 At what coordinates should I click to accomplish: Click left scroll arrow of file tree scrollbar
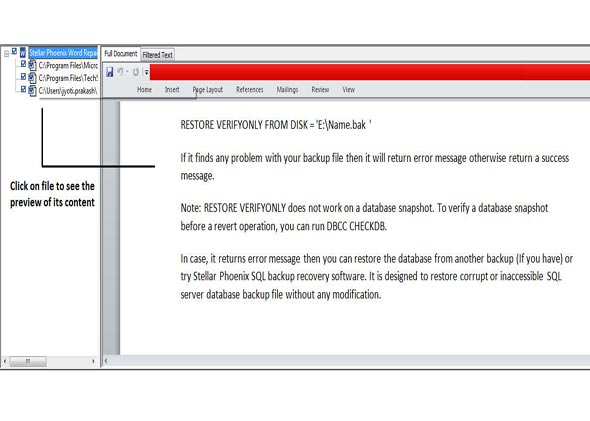coord(5,361)
